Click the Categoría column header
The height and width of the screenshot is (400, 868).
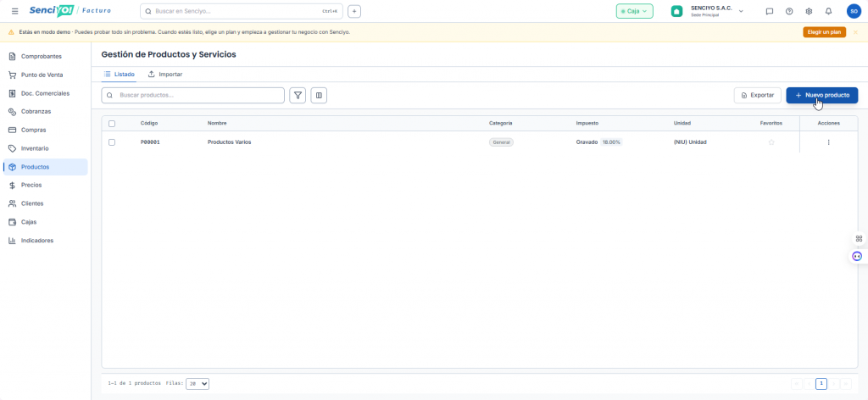pos(500,124)
